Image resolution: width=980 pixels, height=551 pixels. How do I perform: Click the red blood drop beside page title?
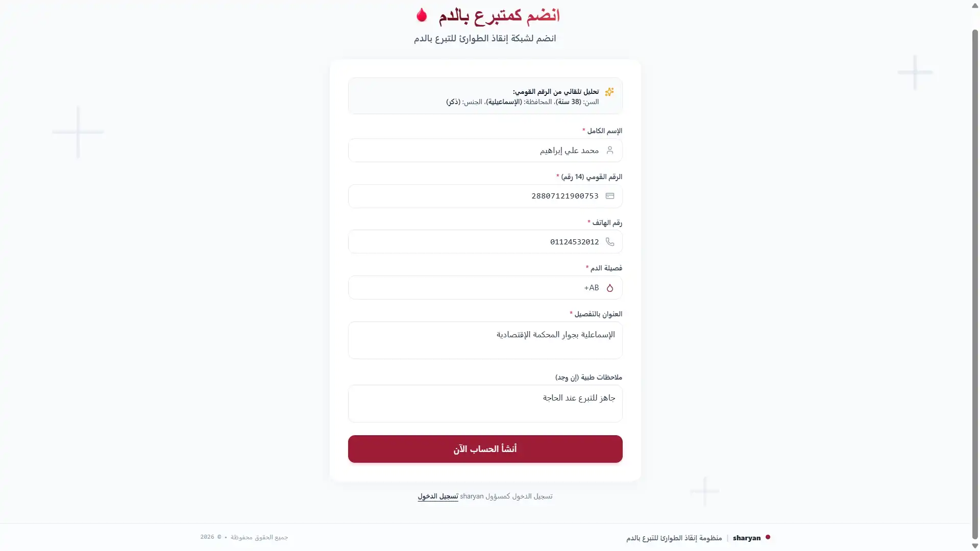[422, 15]
